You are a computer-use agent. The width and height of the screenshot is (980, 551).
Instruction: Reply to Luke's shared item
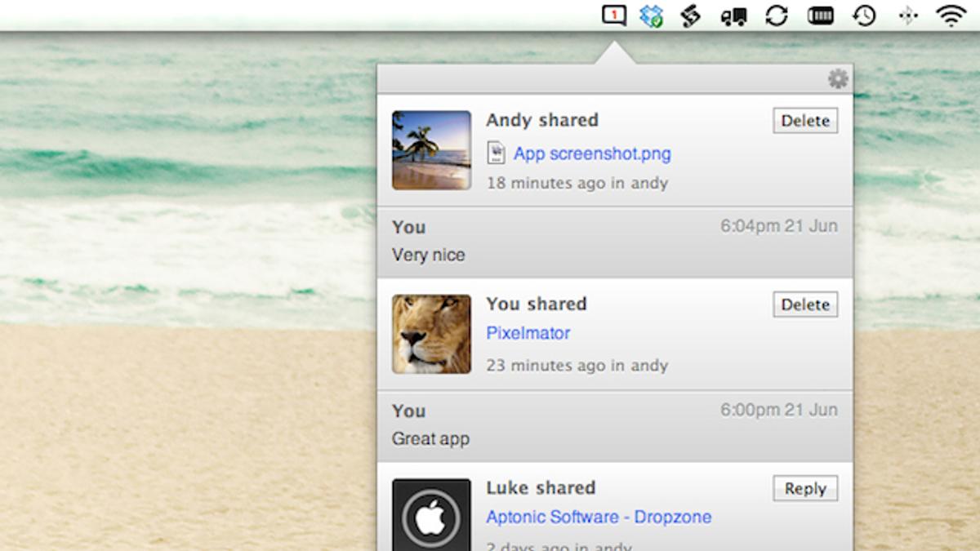click(804, 489)
